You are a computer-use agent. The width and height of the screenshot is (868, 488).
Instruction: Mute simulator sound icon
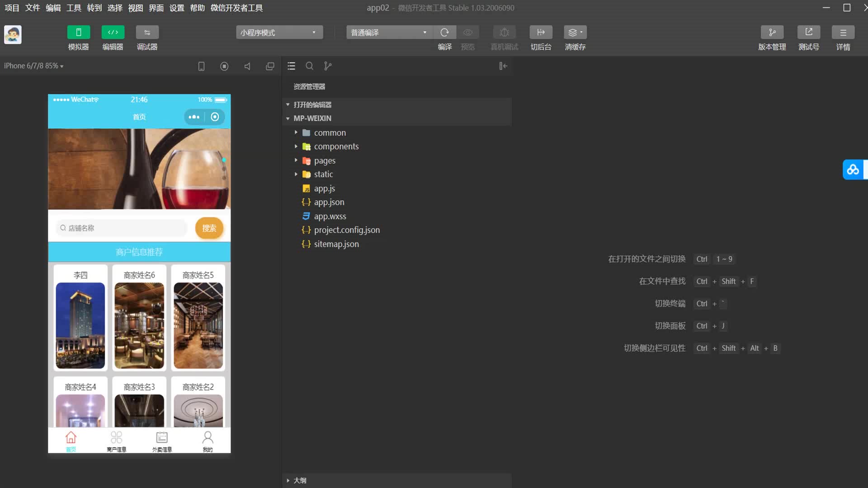tap(247, 66)
